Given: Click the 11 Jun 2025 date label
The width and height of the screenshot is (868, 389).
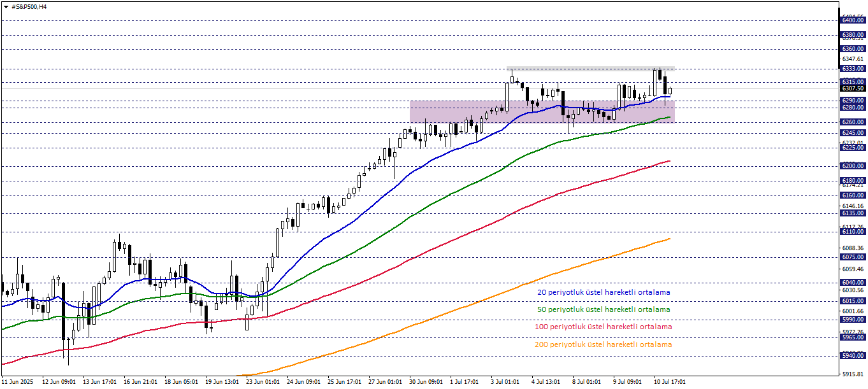Looking at the screenshot, I should (17, 382).
